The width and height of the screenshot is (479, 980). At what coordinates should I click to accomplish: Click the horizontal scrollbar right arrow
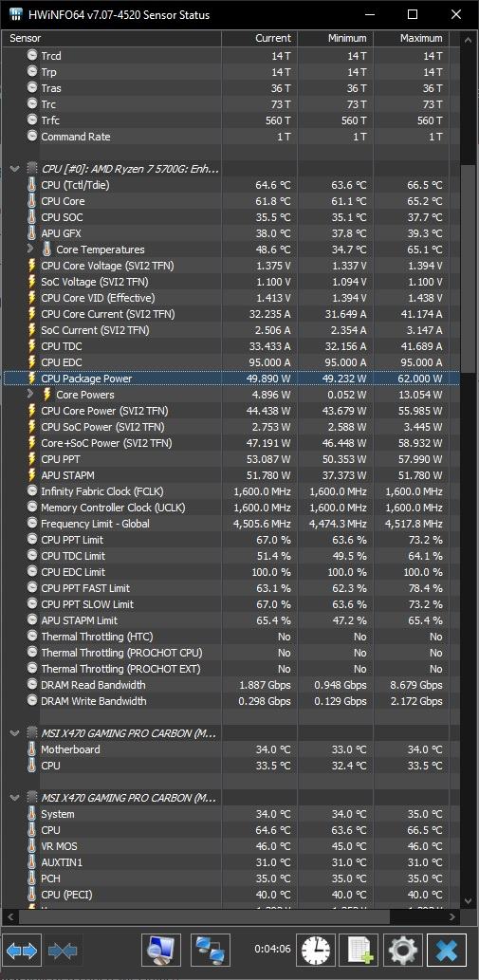click(x=452, y=916)
